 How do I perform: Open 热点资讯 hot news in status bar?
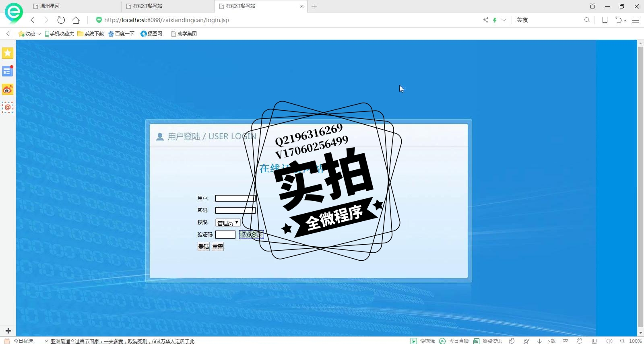[488, 341]
